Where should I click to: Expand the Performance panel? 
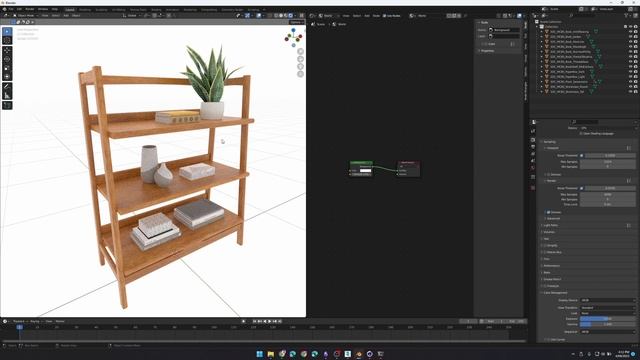(551, 266)
